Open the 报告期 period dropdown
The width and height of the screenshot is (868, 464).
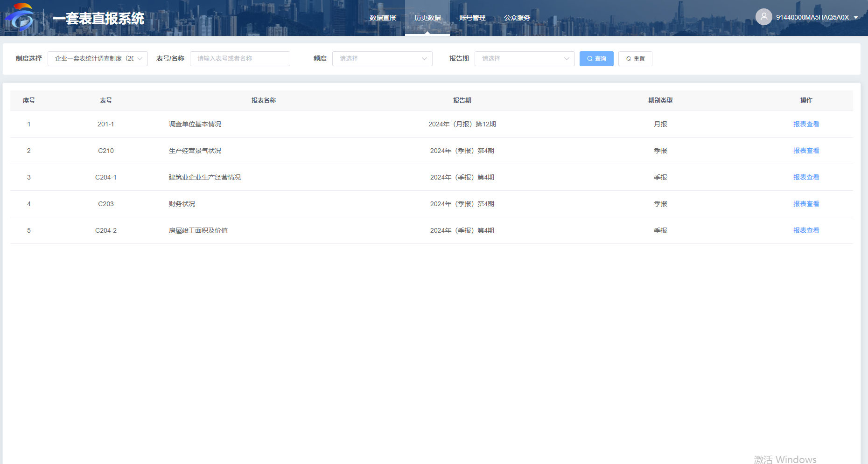coord(525,59)
